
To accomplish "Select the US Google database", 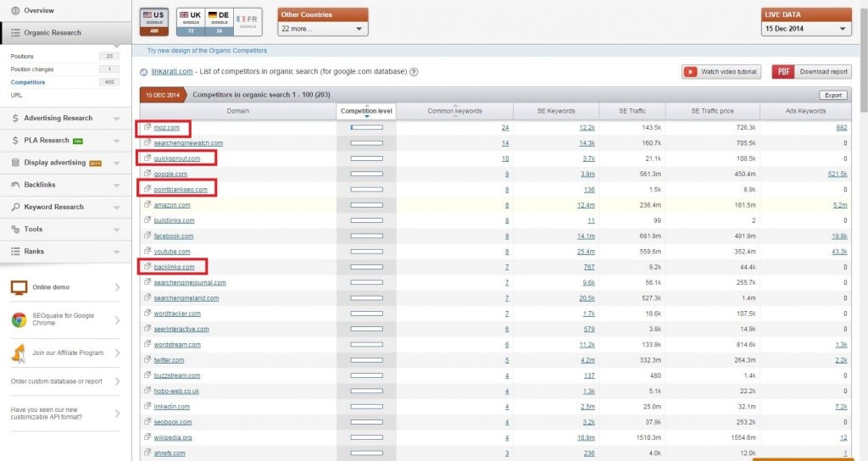I will click(x=154, y=22).
